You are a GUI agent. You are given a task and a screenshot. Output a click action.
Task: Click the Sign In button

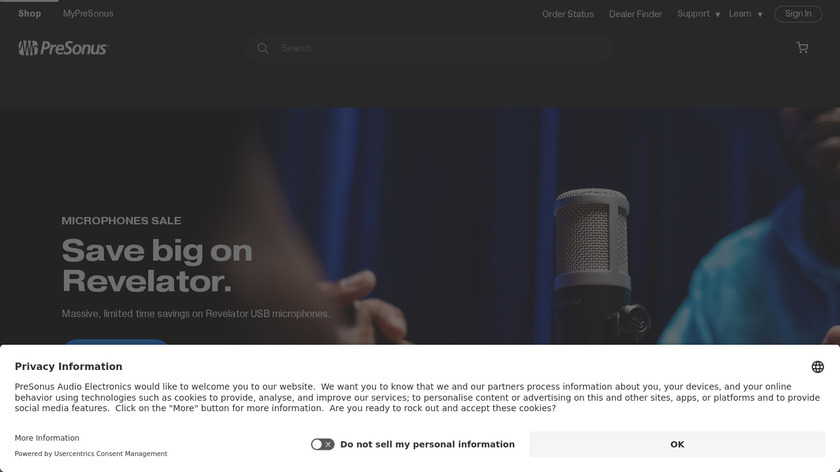click(798, 14)
